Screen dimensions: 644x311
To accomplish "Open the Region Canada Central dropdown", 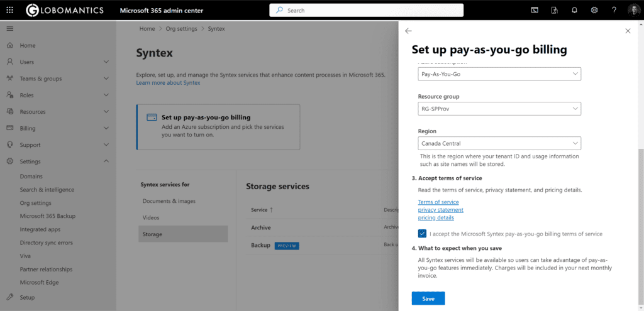I will (499, 144).
